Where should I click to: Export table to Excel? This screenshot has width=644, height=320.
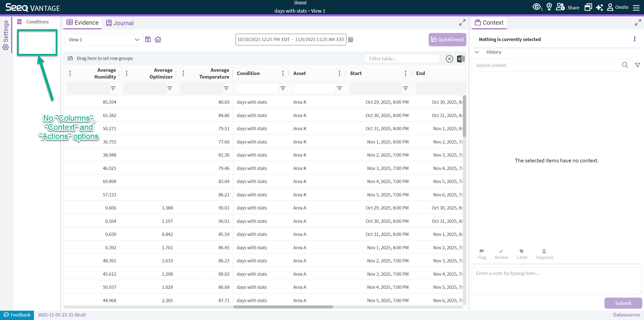pos(461,59)
